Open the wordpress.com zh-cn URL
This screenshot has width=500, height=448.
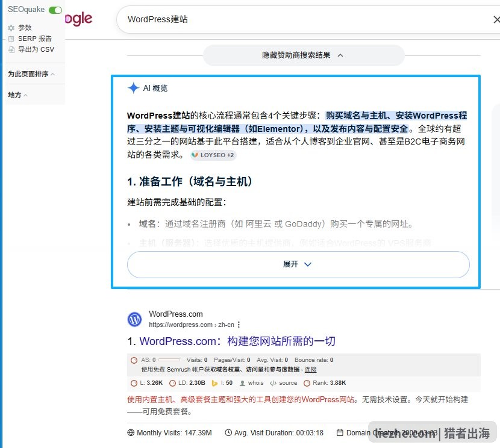(x=192, y=325)
